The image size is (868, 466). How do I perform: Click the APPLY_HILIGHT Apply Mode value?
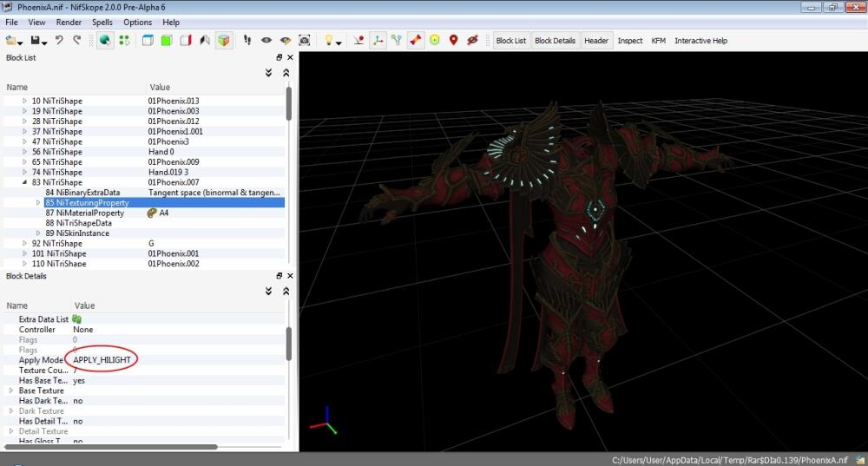click(x=102, y=360)
